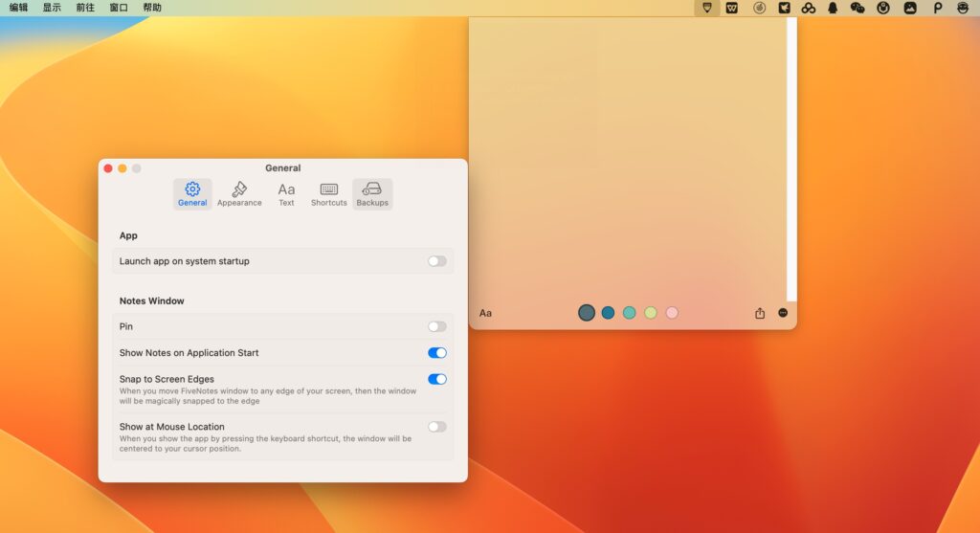Open the 前往 menu
Screen dimensions: 980x533
click(x=85, y=8)
